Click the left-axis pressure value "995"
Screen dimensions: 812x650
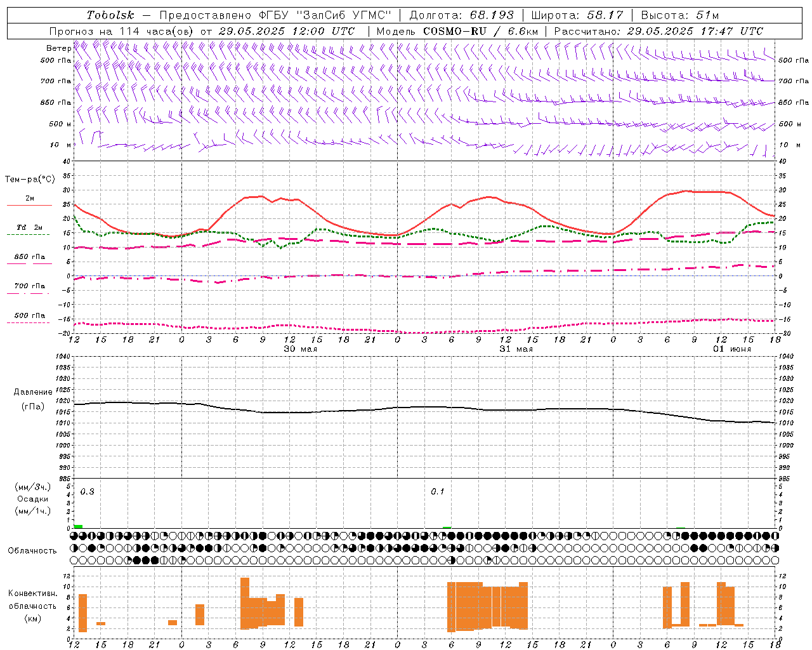coord(65,456)
